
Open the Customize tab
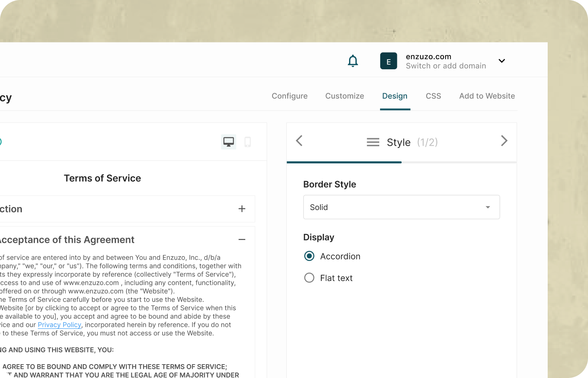coord(344,96)
